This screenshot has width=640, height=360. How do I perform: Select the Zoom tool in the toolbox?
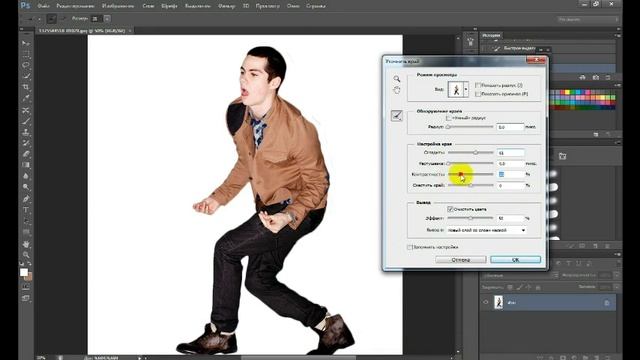pos(26,255)
